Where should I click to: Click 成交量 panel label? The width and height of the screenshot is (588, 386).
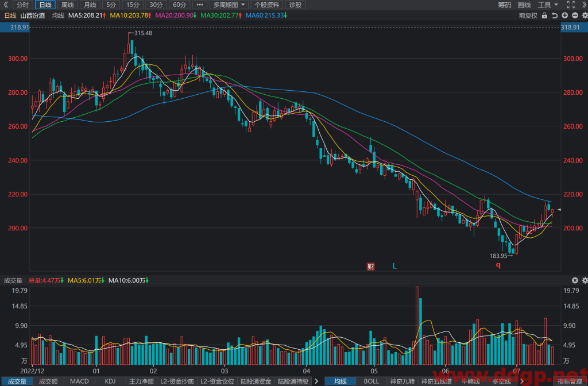click(13, 280)
